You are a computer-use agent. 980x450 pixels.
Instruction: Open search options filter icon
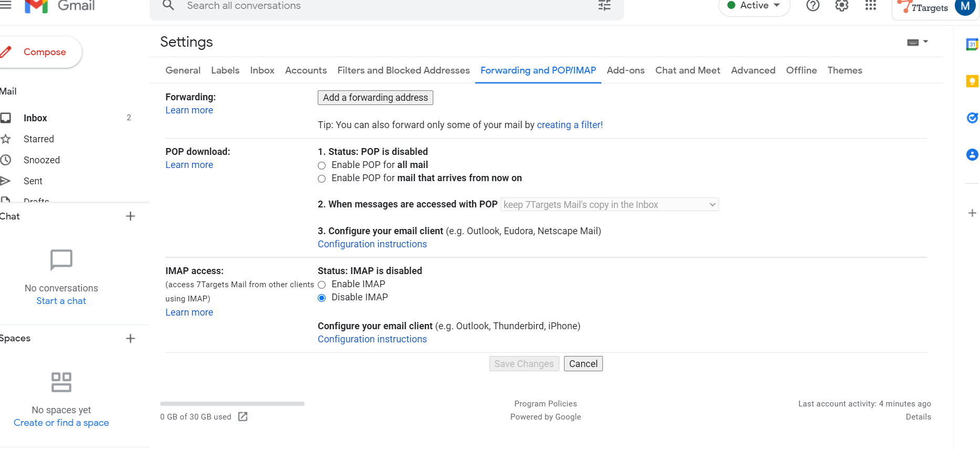click(x=604, y=6)
